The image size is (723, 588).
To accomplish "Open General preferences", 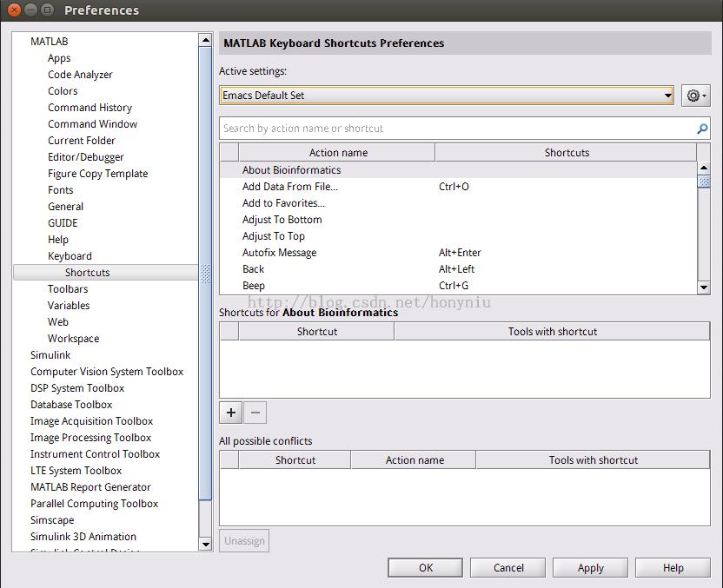I will 65,207.
